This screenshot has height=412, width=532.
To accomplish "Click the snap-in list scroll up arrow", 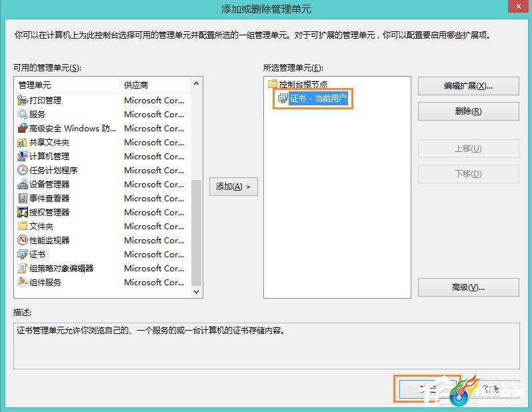I will tap(196, 83).
